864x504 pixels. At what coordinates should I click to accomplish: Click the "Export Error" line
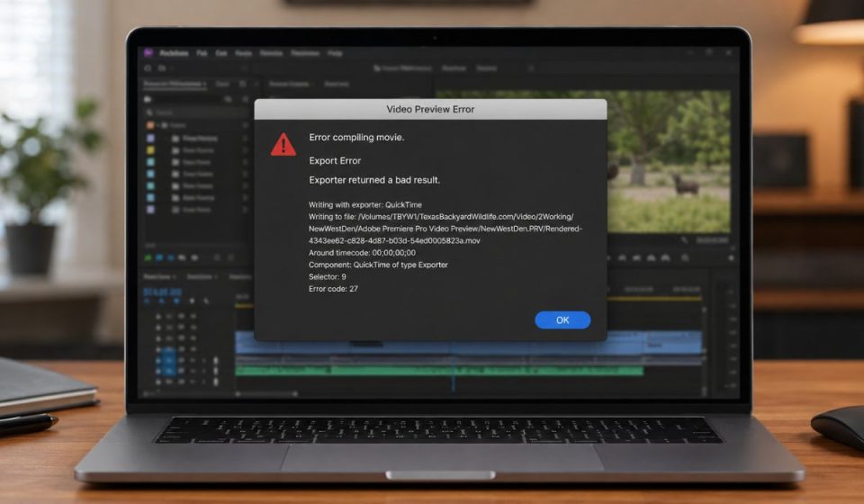(335, 161)
